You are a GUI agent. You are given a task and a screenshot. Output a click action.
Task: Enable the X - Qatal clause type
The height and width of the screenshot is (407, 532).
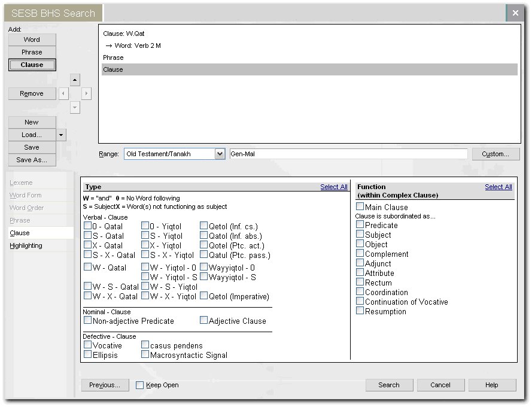[x=87, y=245]
